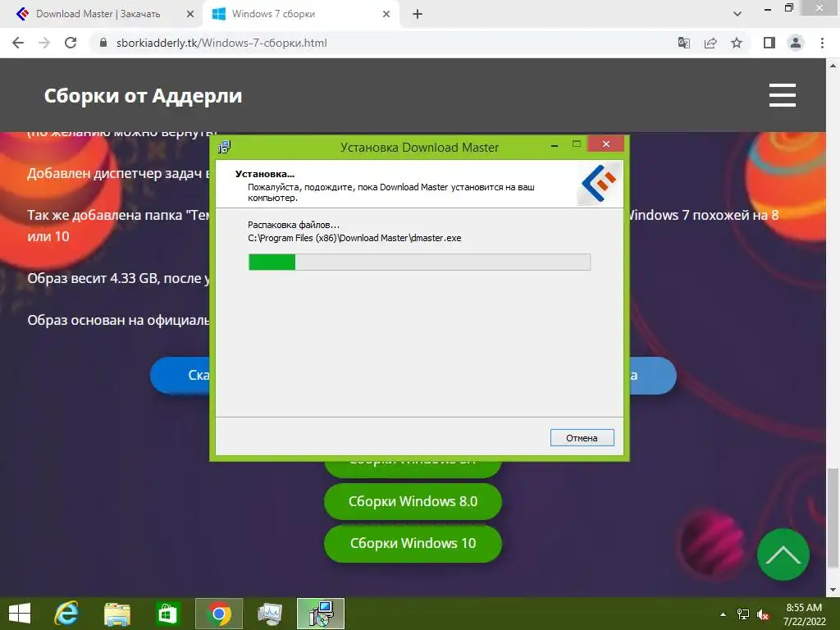Minimize the Установка Download Master dialog

[x=555, y=144]
